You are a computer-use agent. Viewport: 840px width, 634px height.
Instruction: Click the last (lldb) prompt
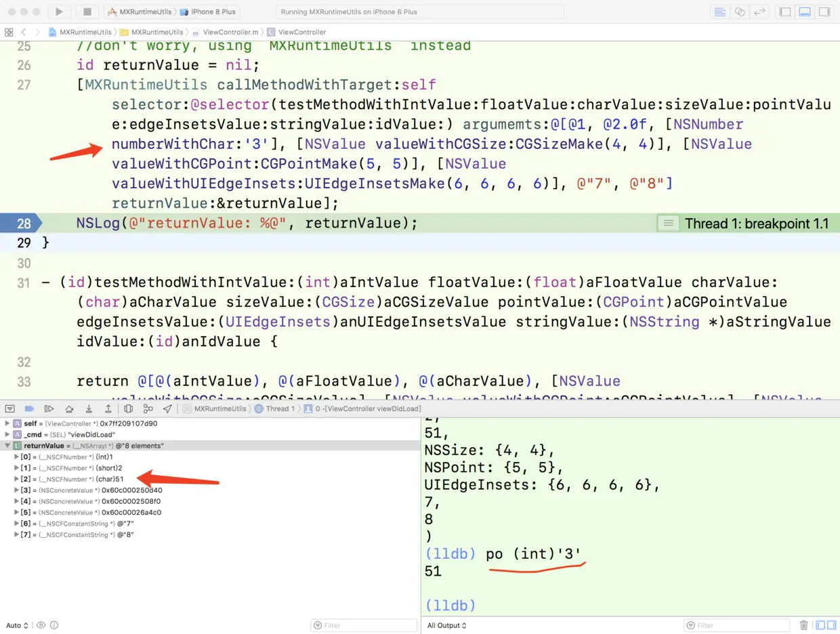pyautogui.click(x=451, y=605)
